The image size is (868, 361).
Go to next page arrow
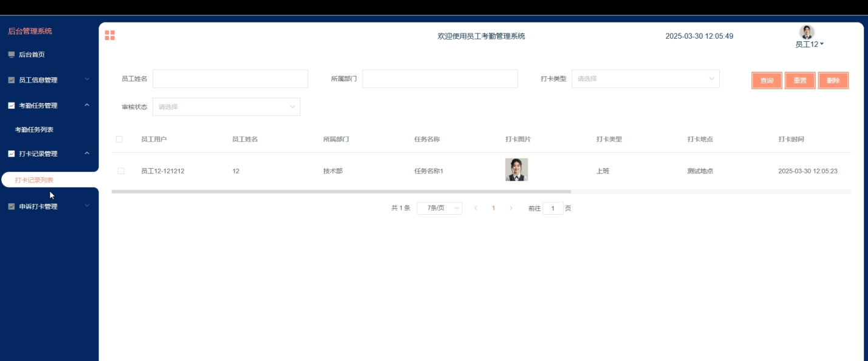511,208
